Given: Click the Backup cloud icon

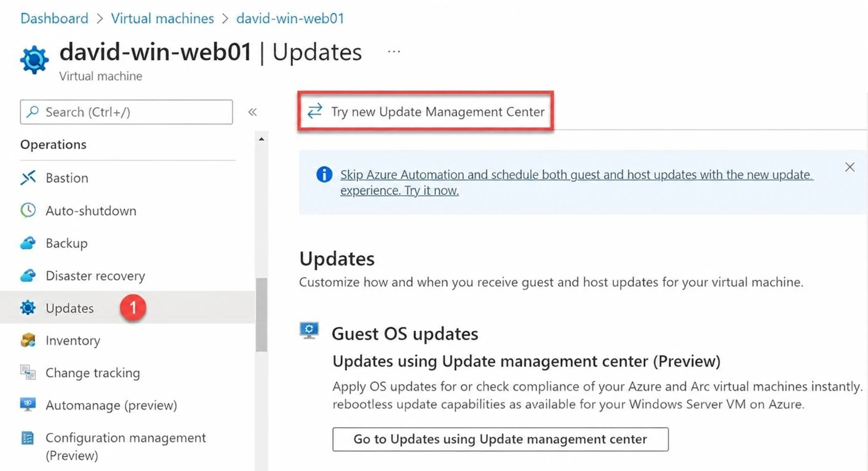Looking at the screenshot, I should [x=28, y=243].
